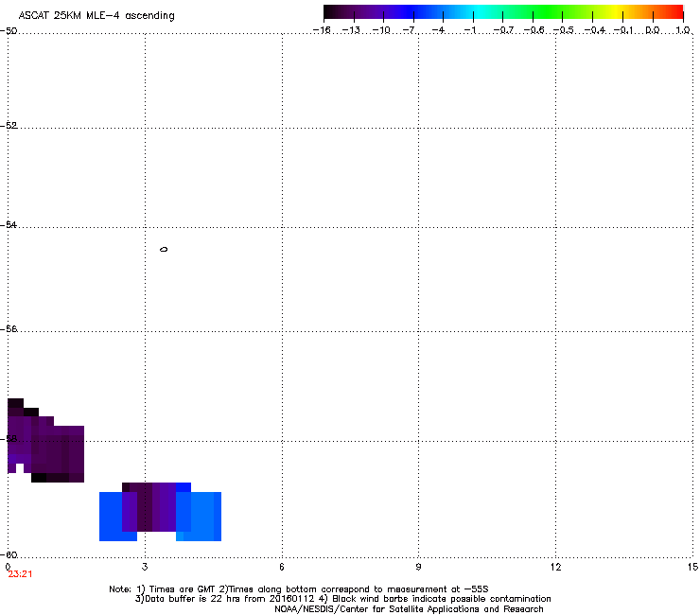Viewport: 700px width, 615px height.
Task: Click the '3' longitude axis label
Action: 145,567
